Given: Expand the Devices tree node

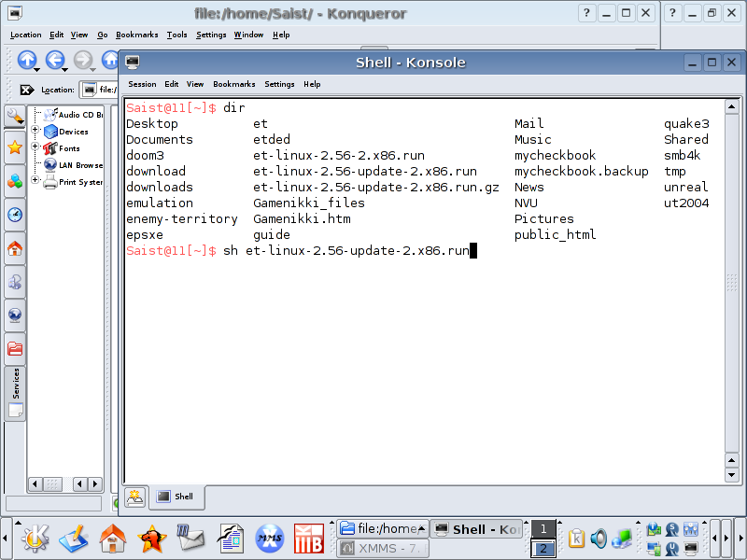Looking at the screenshot, I should pyautogui.click(x=36, y=132).
